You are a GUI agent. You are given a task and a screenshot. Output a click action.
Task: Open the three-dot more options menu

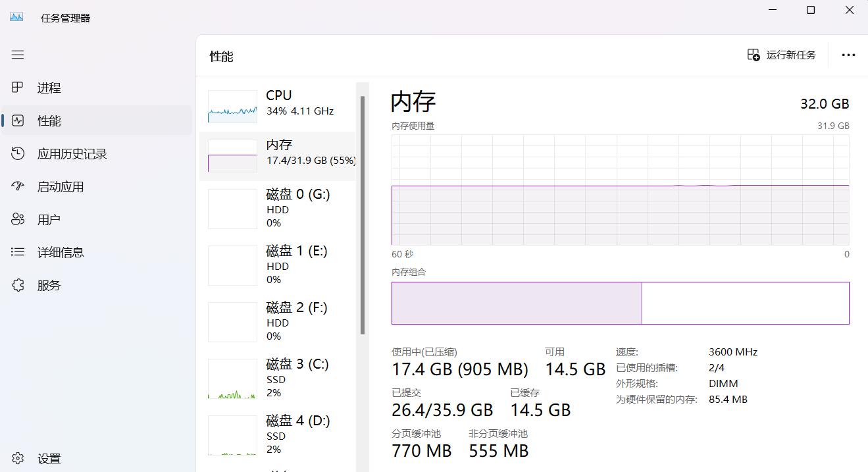pos(848,55)
